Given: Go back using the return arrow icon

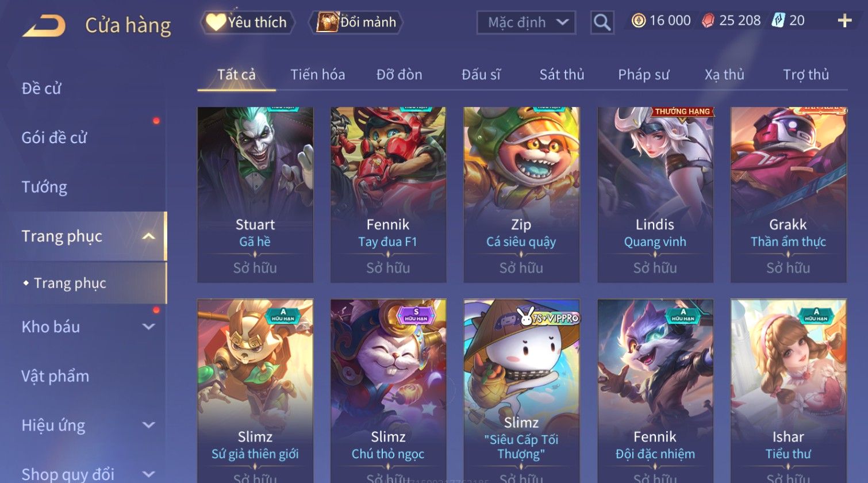Looking at the screenshot, I should 44,26.
